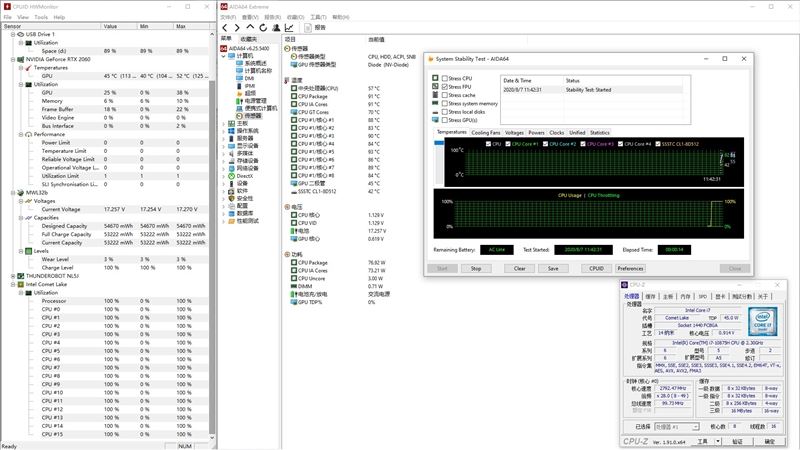Viewport: 800px width, 450px height.
Task: Click the HWMonitor vertical scrollbar
Action: [x=212, y=255]
